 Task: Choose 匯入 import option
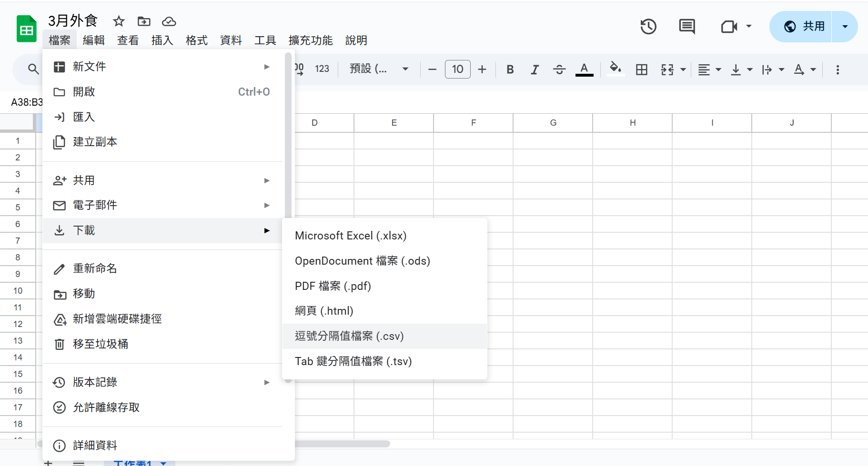(x=162, y=117)
